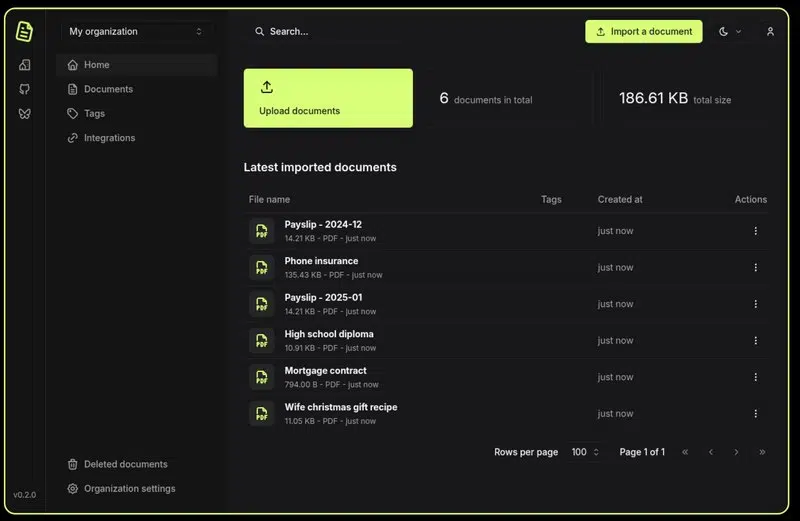Open the theme switcher chevron dropdown
The image size is (800, 521).
(738, 32)
